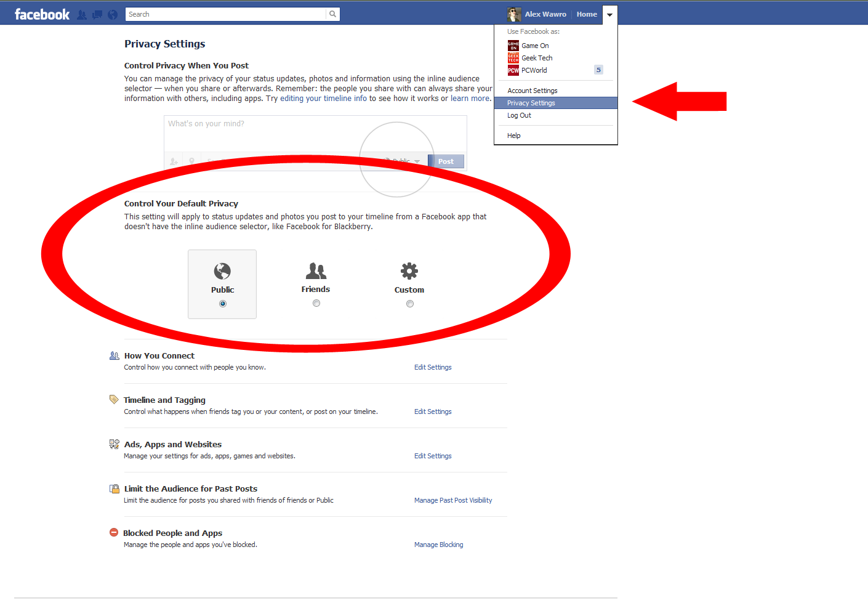Focus the Search input field

coord(226,14)
